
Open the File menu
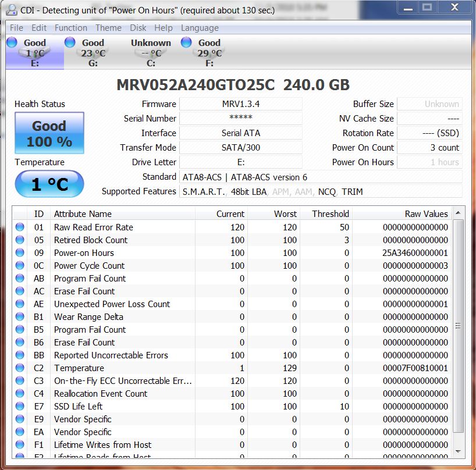(16, 28)
